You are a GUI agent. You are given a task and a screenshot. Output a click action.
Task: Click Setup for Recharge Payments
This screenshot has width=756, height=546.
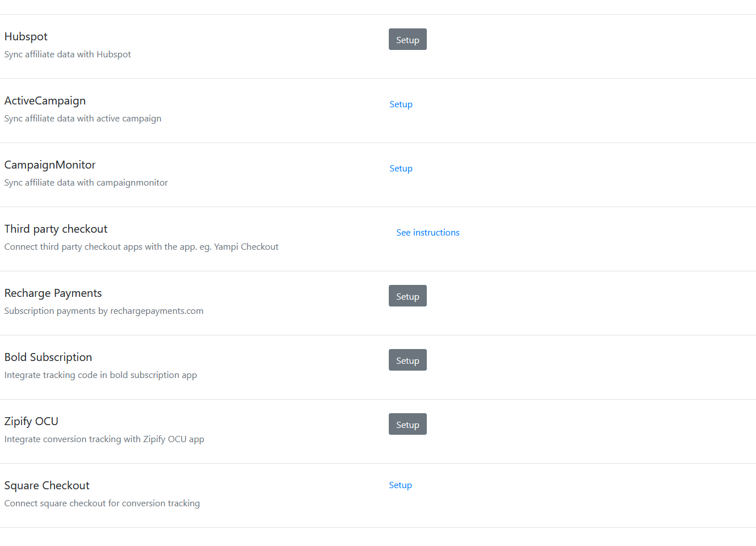pos(408,296)
